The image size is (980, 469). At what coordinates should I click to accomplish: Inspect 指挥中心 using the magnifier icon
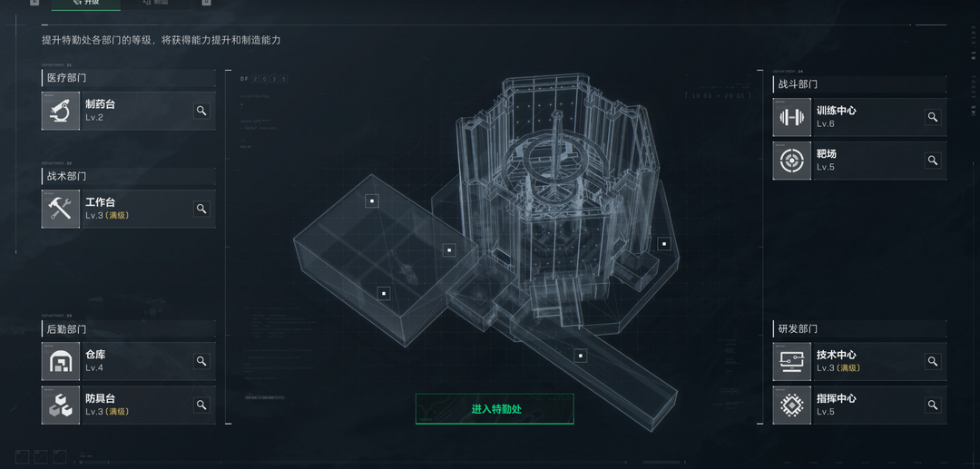tap(933, 405)
